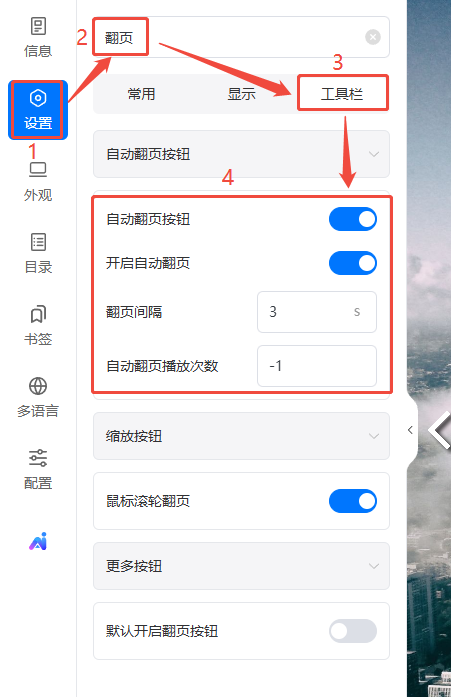Toggle off the 自动翻页按钮 switch
Viewport: 451px width, 697px height.
click(353, 219)
